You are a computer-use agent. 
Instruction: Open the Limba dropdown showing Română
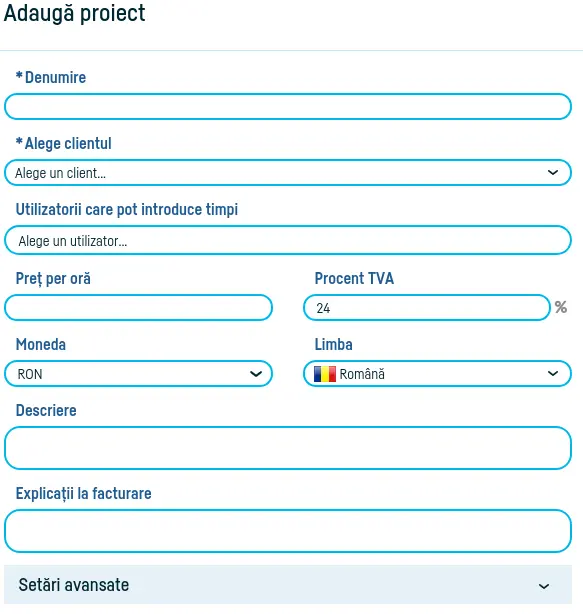[x=437, y=374]
